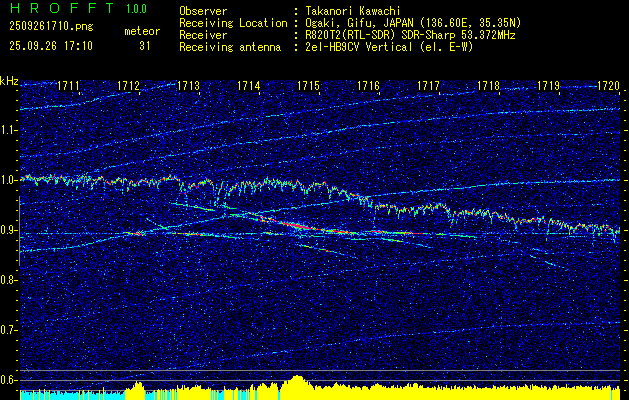Pick the 1718 time marker
629x400 pixels.
[488, 87]
